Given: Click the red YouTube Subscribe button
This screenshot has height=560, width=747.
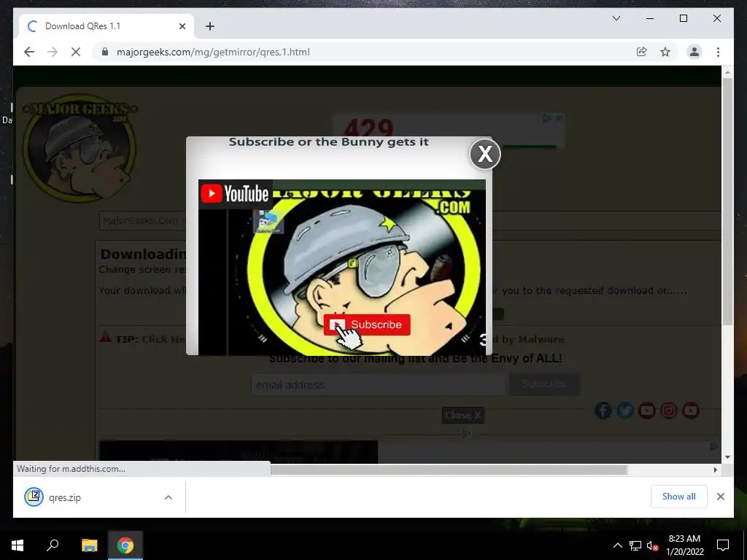Looking at the screenshot, I should coord(367,324).
